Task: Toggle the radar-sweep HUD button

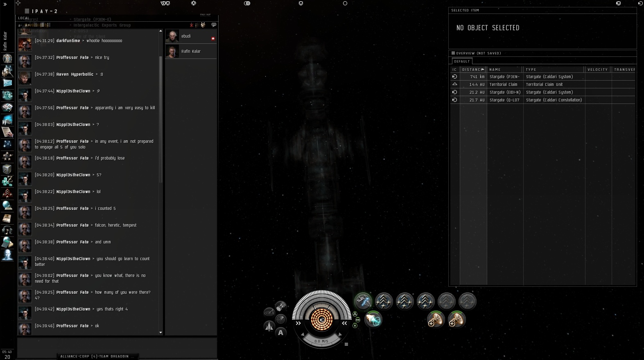Action: 269,313
